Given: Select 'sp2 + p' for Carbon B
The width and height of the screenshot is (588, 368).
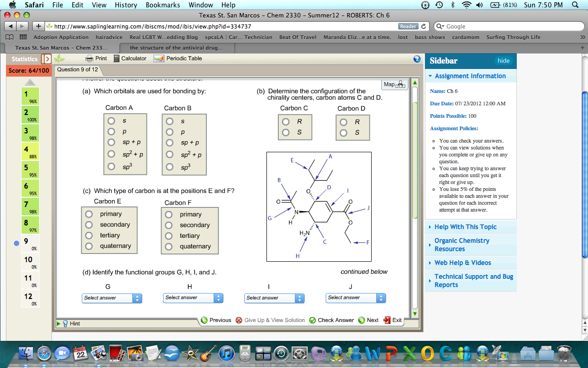Looking at the screenshot, I should tap(170, 155).
